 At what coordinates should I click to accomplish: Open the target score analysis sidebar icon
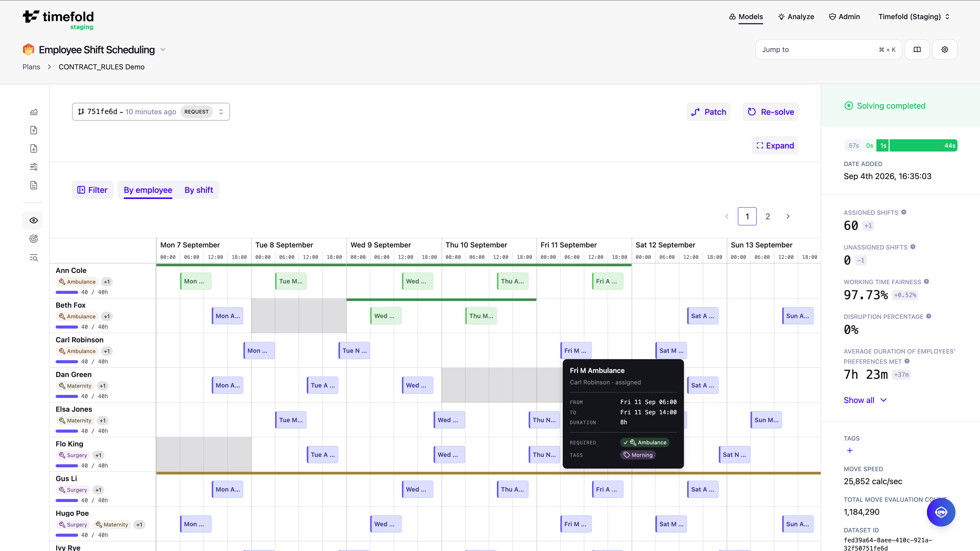pyautogui.click(x=33, y=239)
